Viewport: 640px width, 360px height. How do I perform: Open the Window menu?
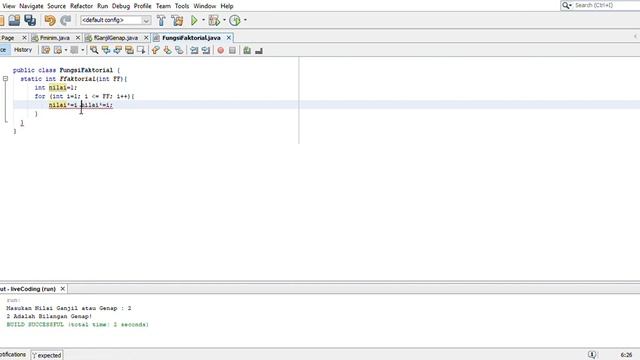coord(204,6)
